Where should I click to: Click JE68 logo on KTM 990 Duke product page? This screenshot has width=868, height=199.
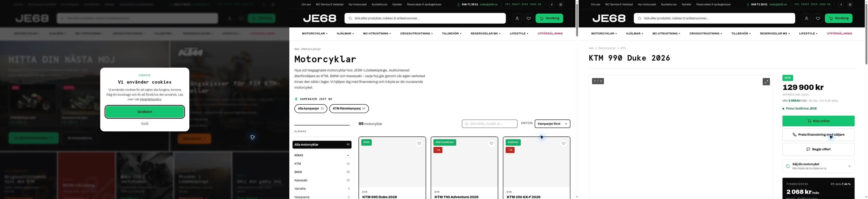pos(609,18)
